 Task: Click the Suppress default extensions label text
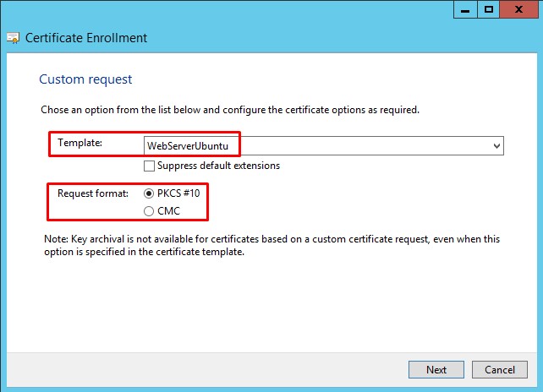218,166
